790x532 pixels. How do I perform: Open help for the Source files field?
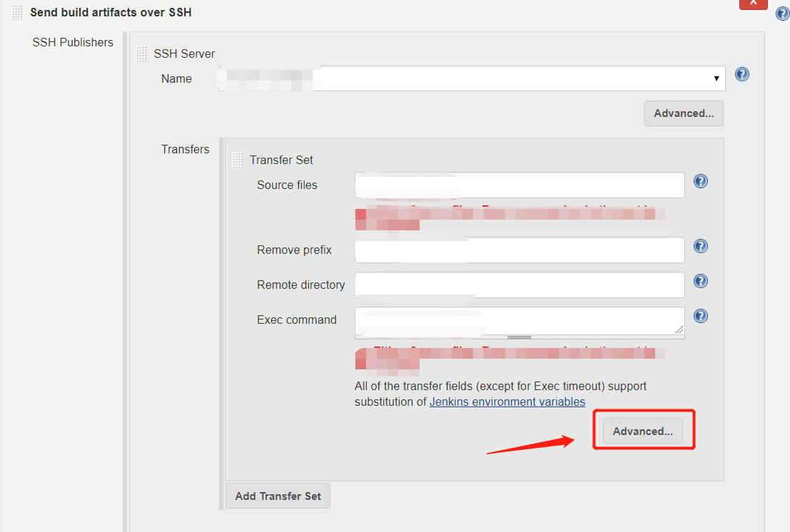click(x=700, y=181)
